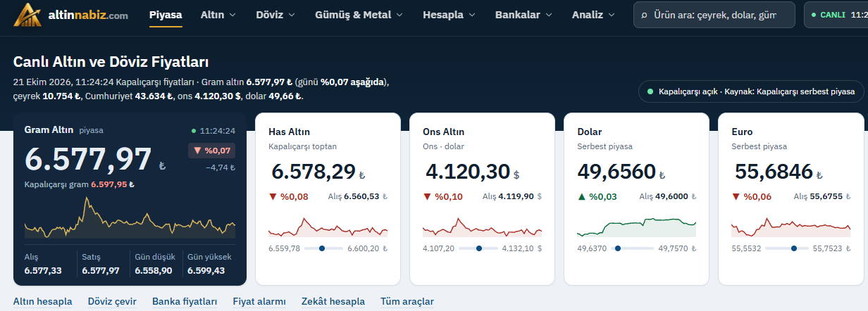Click the Ons Altın sparkline chart

(x=482, y=227)
